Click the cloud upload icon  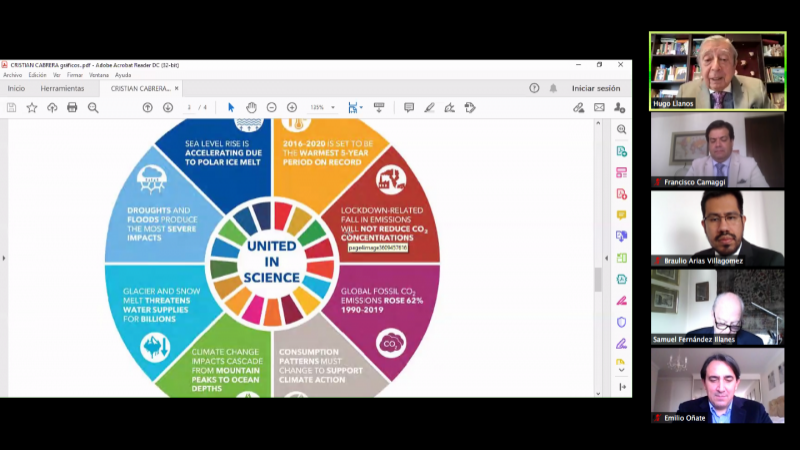coord(52,108)
